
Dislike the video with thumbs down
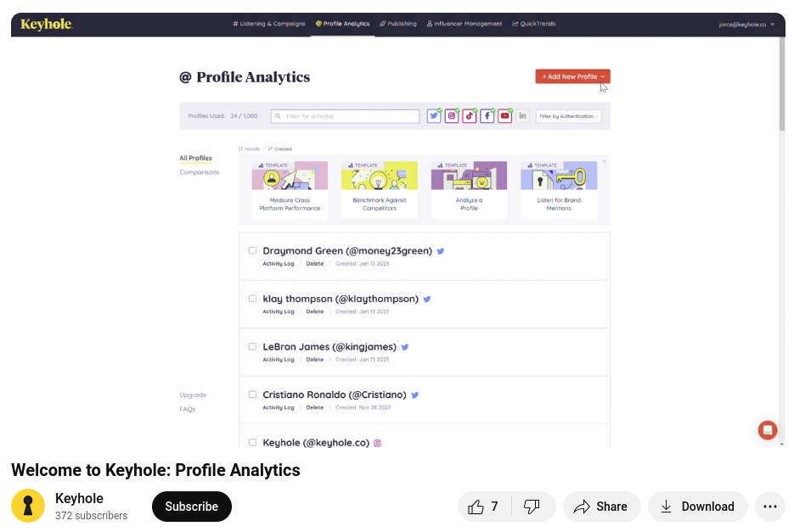(x=532, y=507)
